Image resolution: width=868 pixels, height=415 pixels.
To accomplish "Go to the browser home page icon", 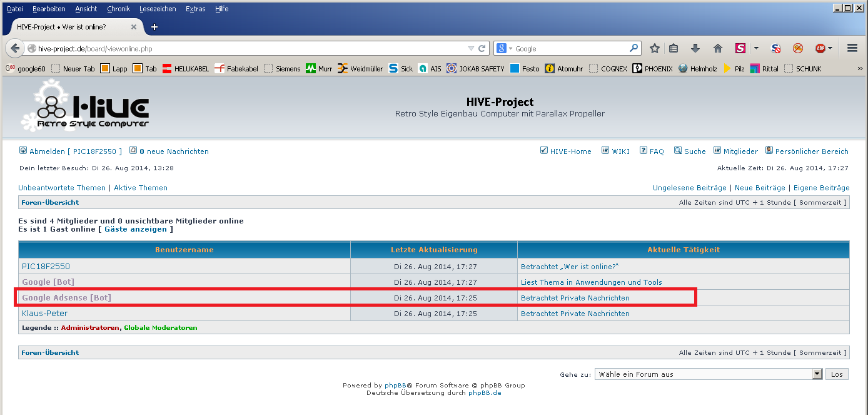I will click(717, 48).
